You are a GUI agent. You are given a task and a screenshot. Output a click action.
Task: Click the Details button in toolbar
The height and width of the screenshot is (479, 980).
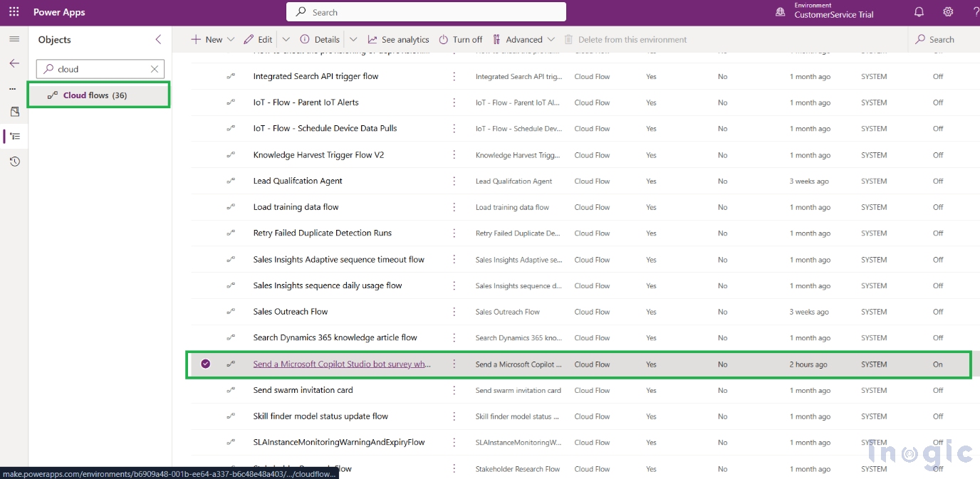point(320,40)
